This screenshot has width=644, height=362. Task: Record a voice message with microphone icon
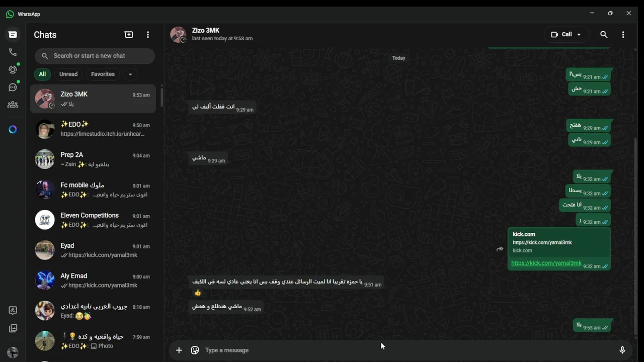[x=622, y=350]
